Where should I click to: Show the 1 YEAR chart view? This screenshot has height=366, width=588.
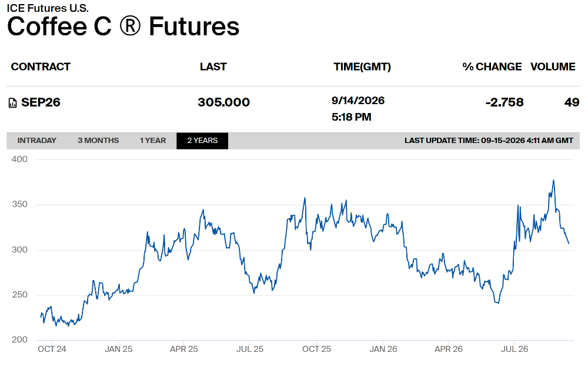click(x=153, y=141)
